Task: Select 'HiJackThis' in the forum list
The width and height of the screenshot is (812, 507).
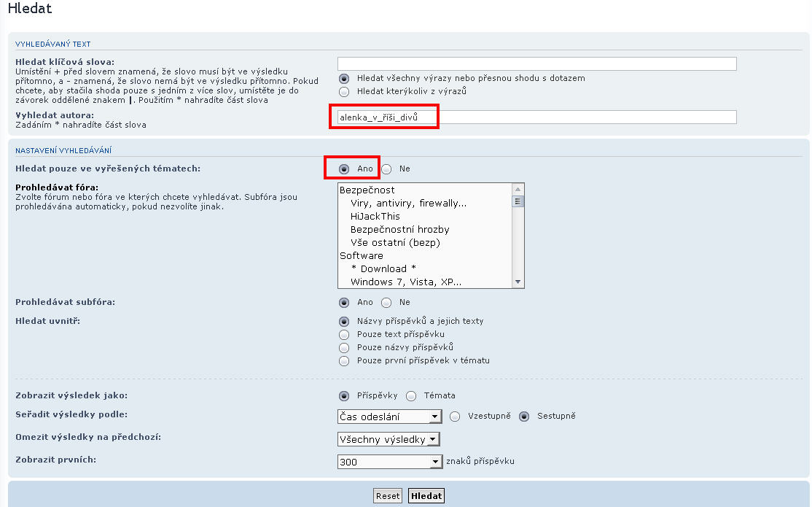Action: click(x=375, y=217)
